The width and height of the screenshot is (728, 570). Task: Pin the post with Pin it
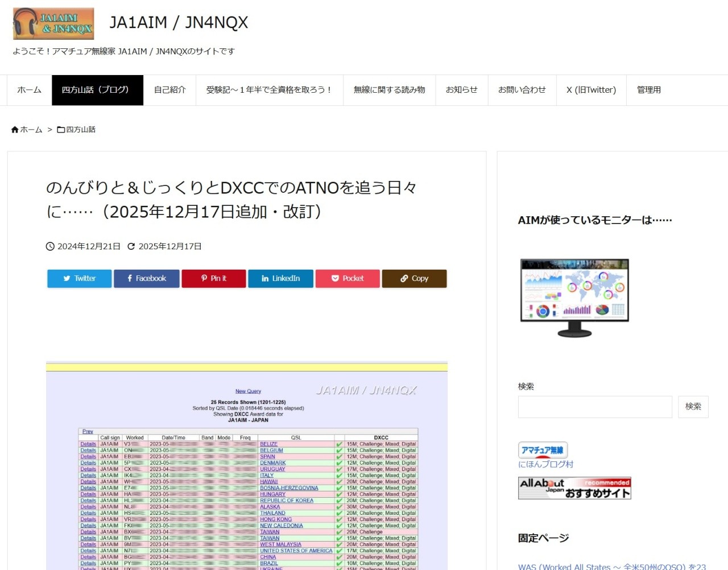point(213,279)
